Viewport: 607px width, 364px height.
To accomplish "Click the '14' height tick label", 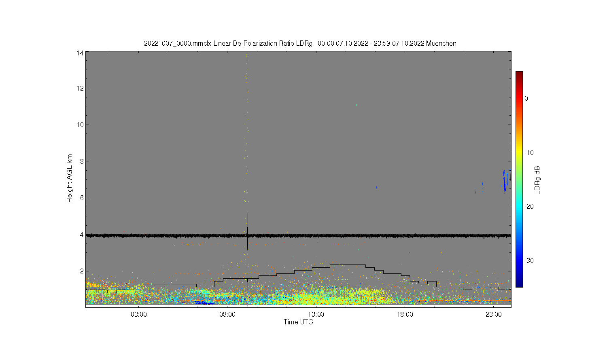I will click(80, 53).
